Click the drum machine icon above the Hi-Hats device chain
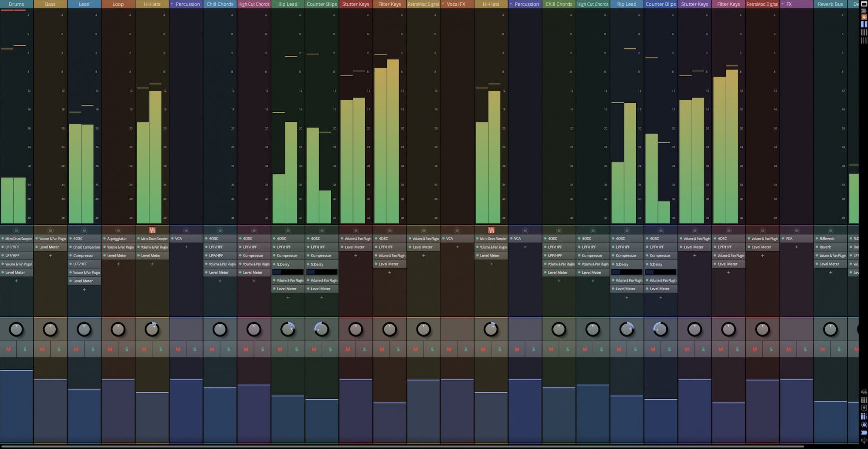The height and width of the screenshot is (449, 868). (152, 230)
